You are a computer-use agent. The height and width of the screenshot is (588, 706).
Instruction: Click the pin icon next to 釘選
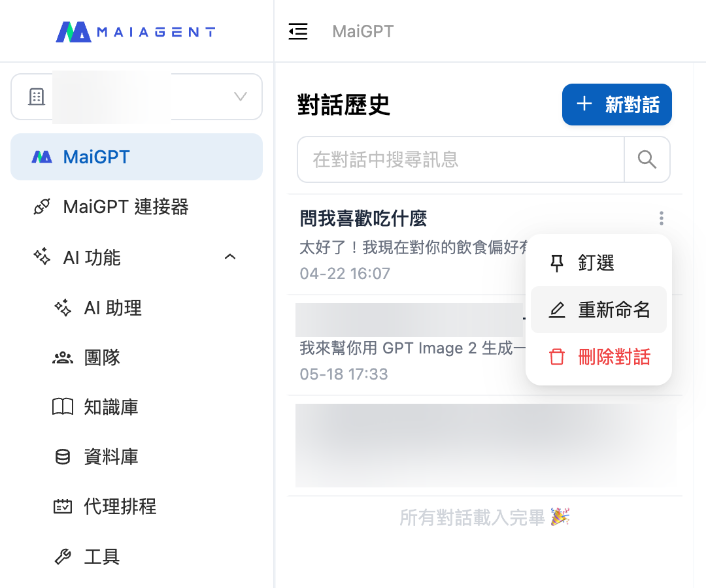[557, 263]
